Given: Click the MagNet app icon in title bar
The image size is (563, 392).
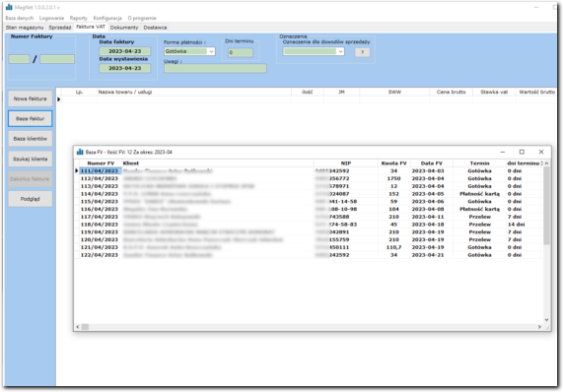Looking at the screenshot, I should tap(9, 7).
